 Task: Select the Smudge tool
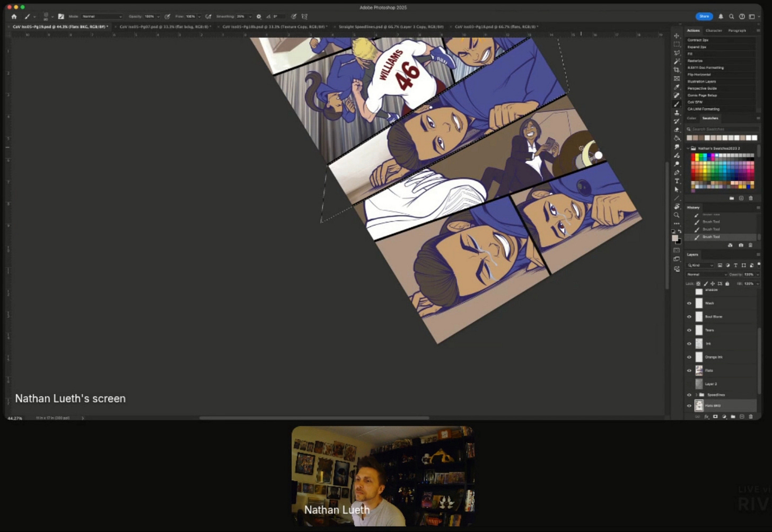(x=677, y=147)
